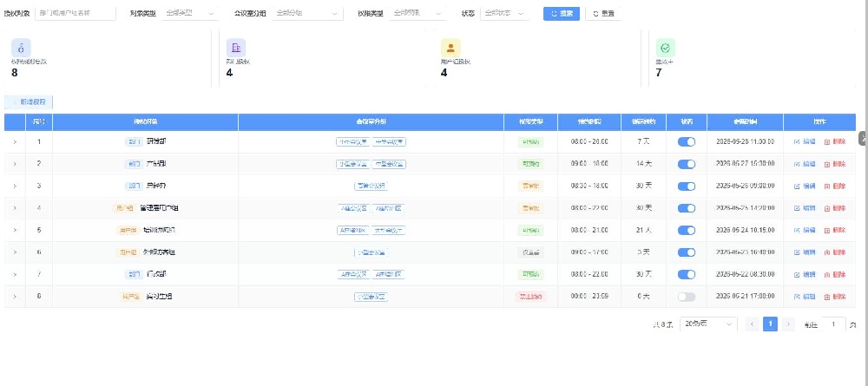Open the 对象类型 filter dropdown
Viewport: 868px width, 386px height.
coord(190,13)
